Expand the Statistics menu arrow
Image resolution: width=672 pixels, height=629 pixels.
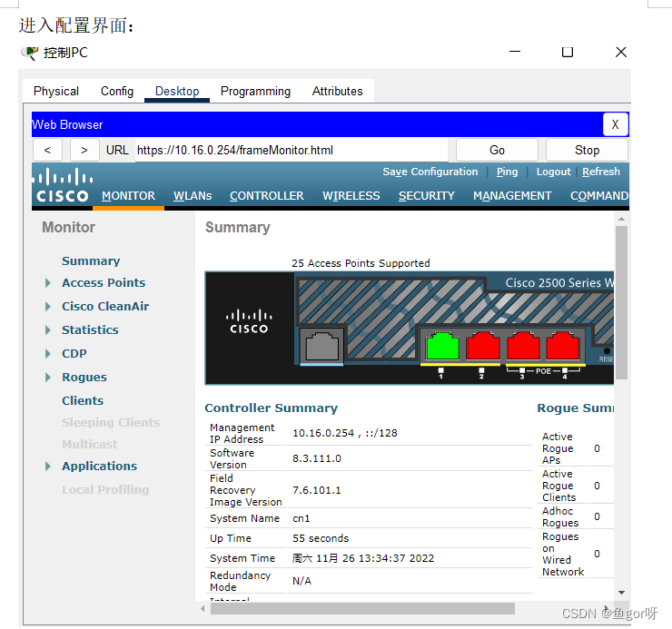(x=48, y=329)
